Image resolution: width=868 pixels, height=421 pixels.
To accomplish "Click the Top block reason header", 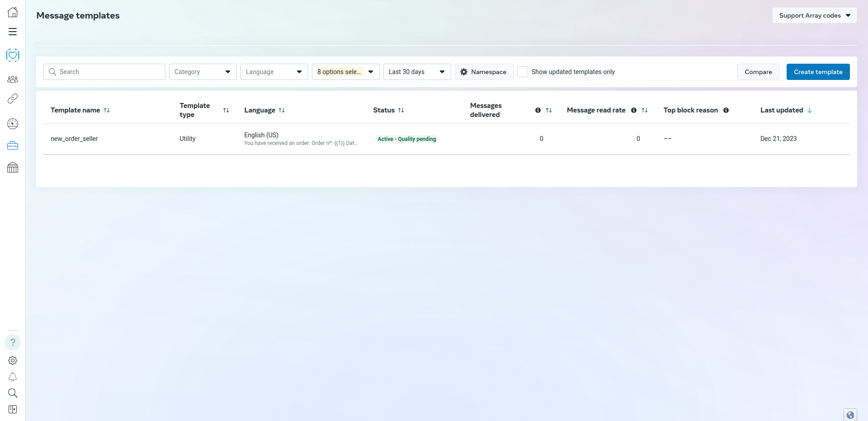I will (691, 110).
